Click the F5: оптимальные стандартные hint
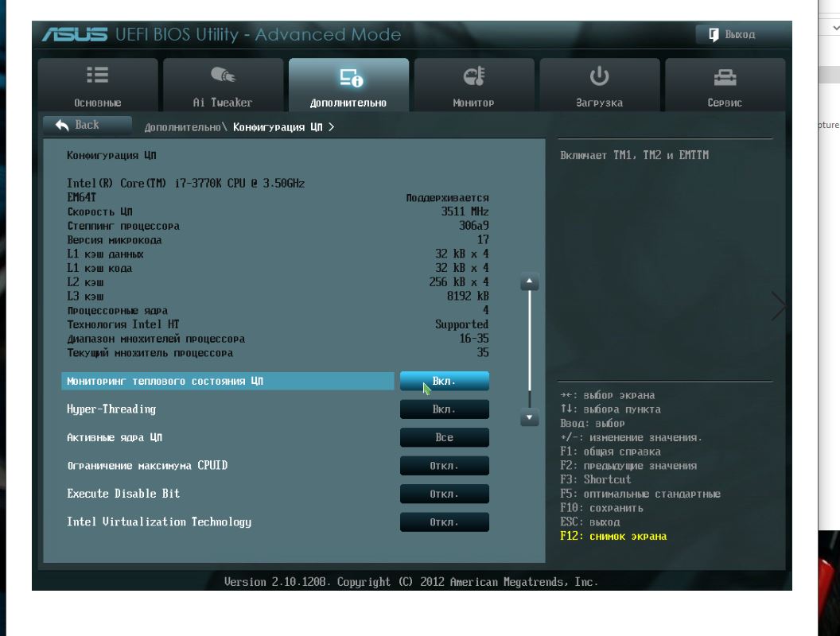The width and height of the screenshot is (840, 636). point(640,494)
